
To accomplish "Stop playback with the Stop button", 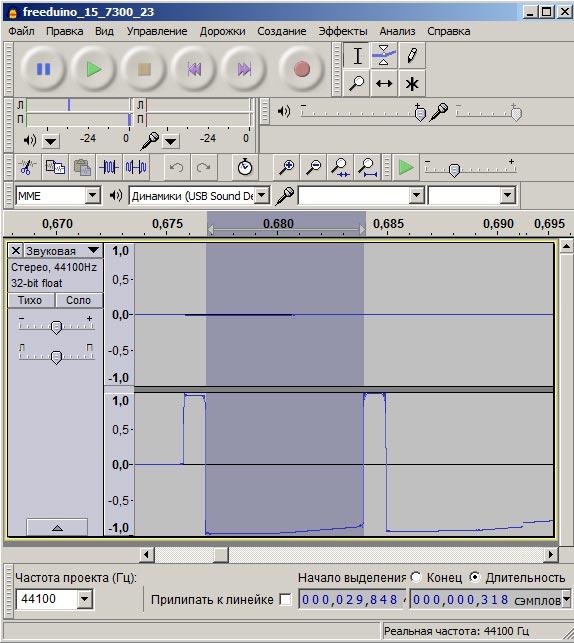I will [x=144, y=69].
